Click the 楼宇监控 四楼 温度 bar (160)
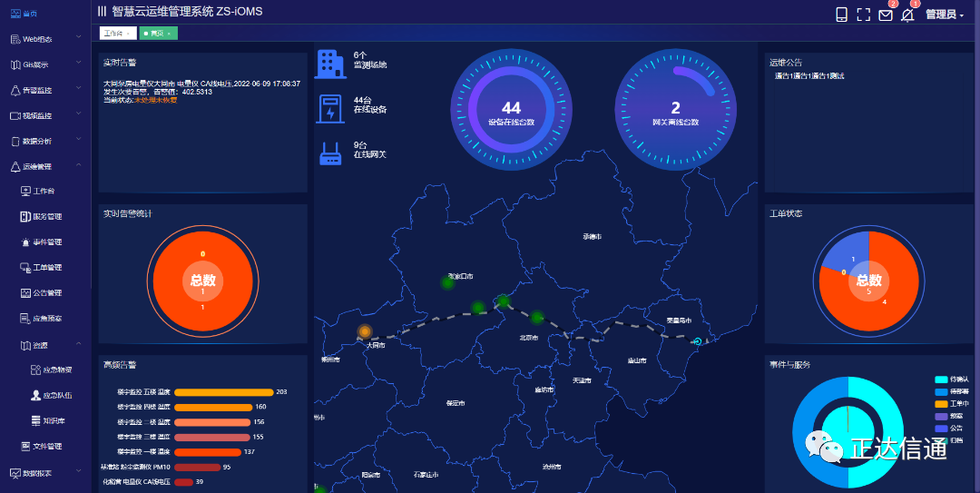 pyautogui.click(x=213, y=407)
